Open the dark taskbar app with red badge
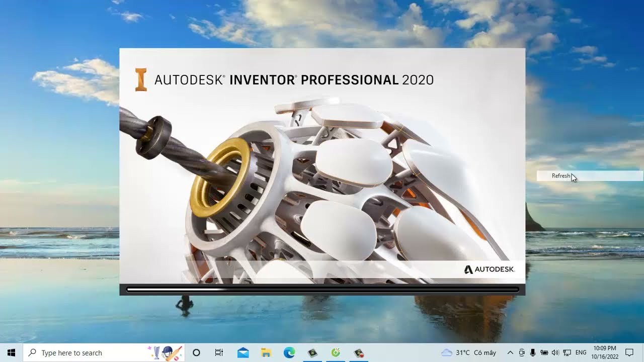Screen dimensions: 644x362 pos(359,352)
